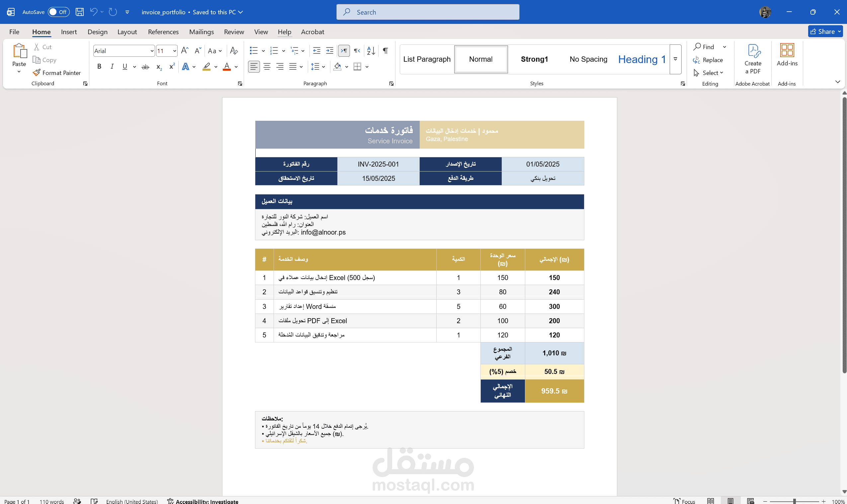
Task: Click the Format Painter brush
Action: point(36,73)
